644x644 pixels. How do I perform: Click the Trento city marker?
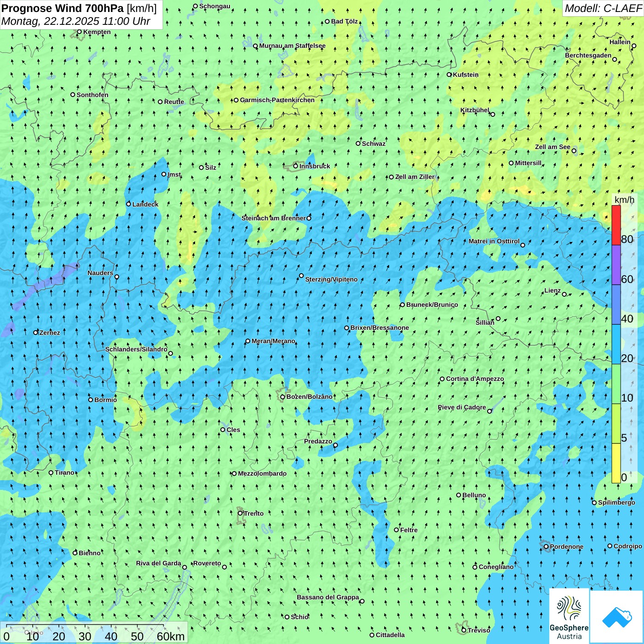pos(240,513)
